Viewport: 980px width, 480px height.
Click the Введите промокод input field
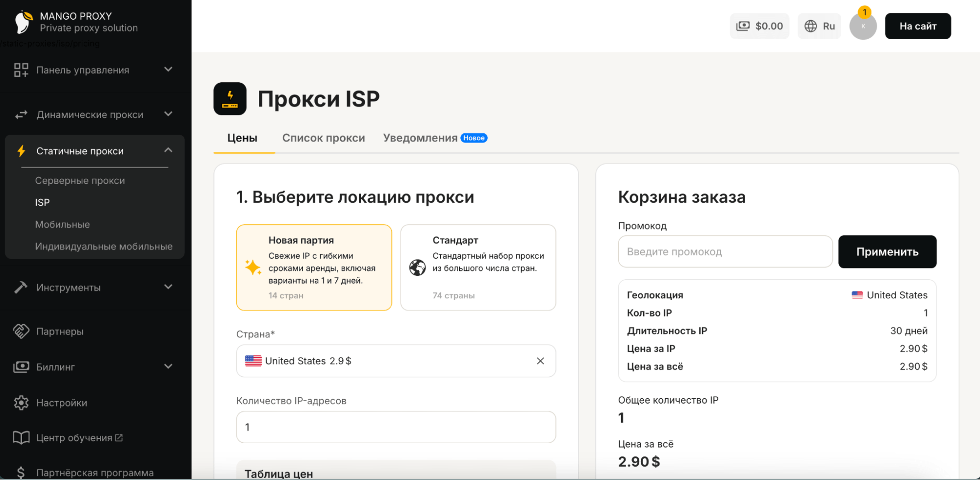pos(725,252)
